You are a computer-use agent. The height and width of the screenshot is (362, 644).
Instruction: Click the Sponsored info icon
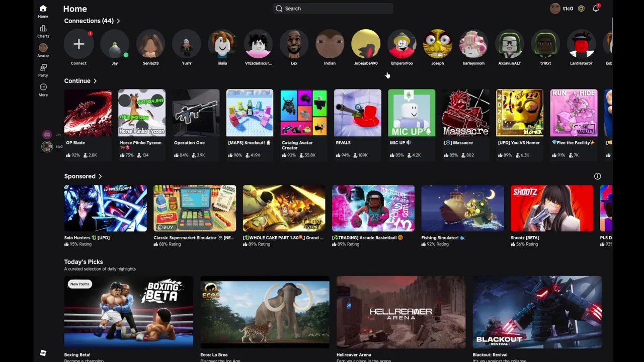tap(597, 176)
